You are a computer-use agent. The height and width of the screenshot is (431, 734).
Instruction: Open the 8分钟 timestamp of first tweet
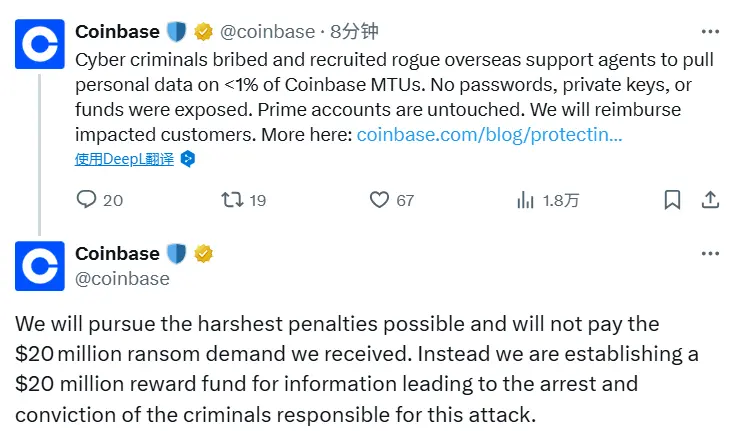click(351, 32)
